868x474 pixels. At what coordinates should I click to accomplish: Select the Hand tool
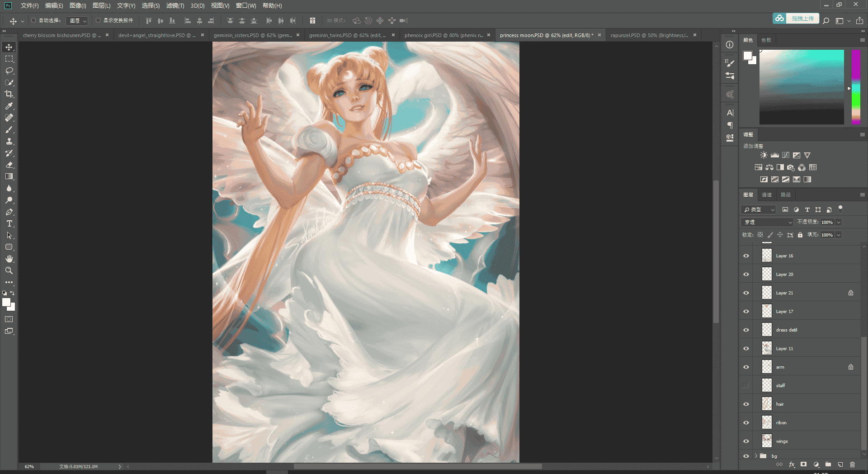click(x=9, y=259)
